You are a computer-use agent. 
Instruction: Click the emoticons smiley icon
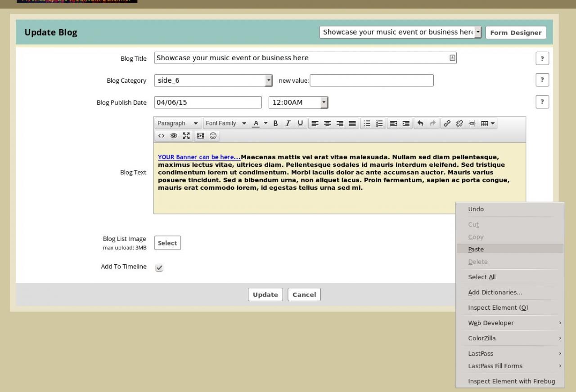[213, 136]
